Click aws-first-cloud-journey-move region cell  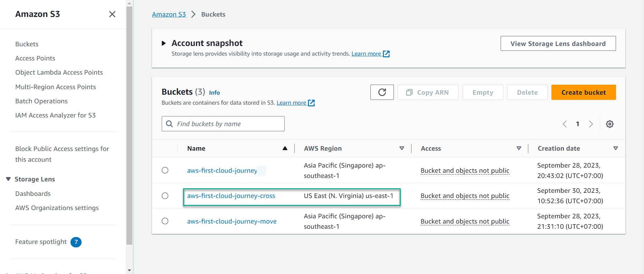point(344,221)
